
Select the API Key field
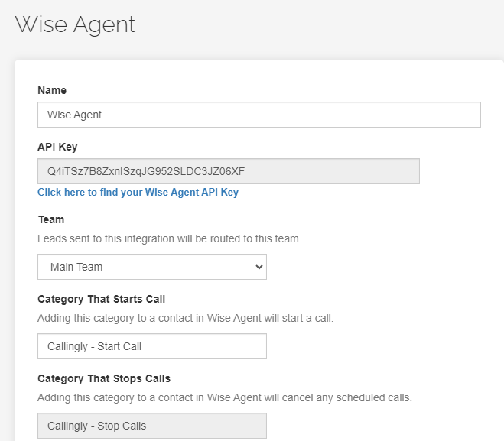click(229, 171)
